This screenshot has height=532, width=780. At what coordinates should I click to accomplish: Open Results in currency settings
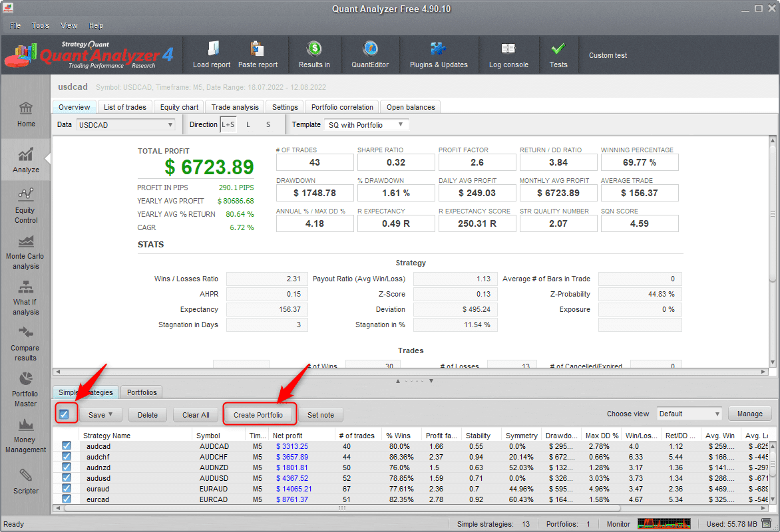314,55
